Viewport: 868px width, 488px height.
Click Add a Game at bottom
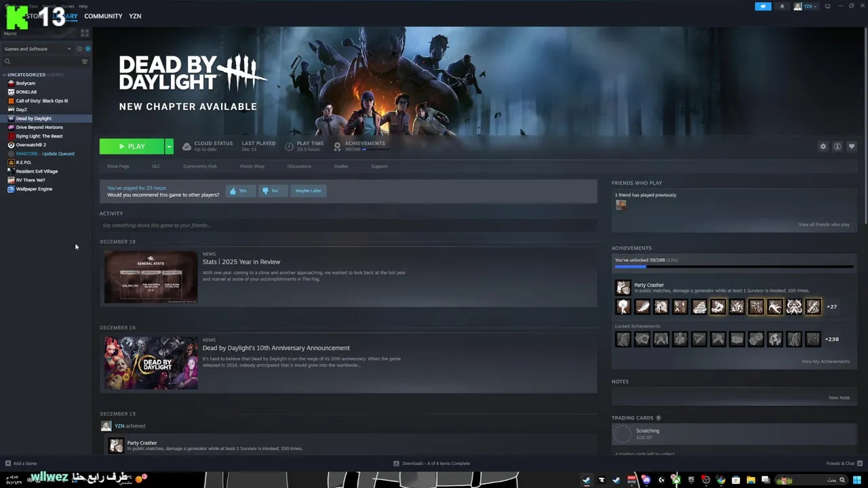click(x=21, y=464)
